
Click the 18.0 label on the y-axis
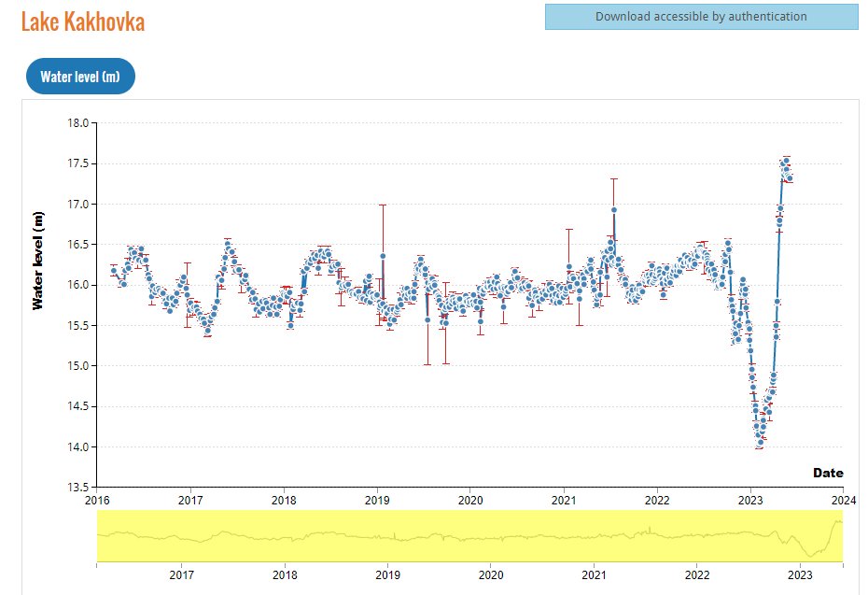[x=78, y=123]
